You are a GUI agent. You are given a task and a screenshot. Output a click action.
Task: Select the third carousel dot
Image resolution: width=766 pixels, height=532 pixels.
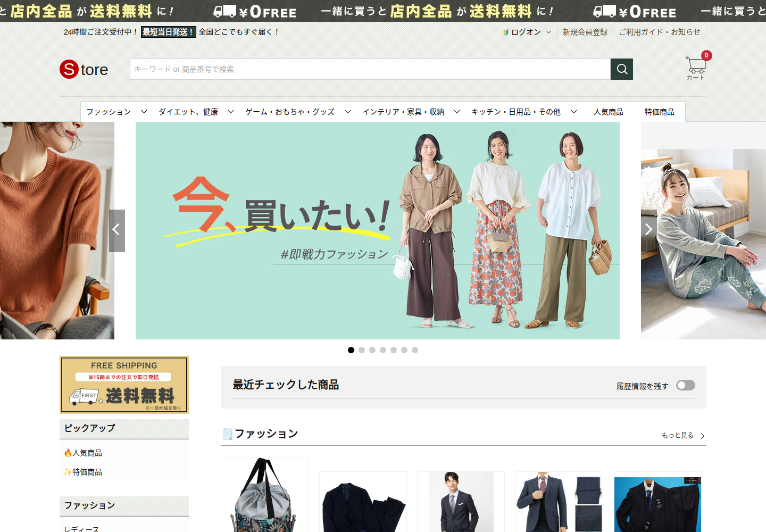coord(372,350)
